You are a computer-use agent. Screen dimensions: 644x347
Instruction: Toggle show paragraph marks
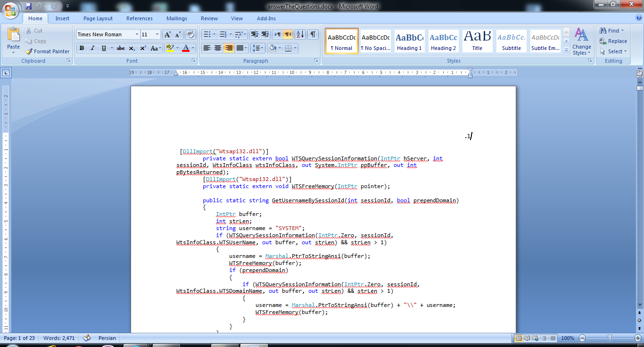(x=313, y=34)
